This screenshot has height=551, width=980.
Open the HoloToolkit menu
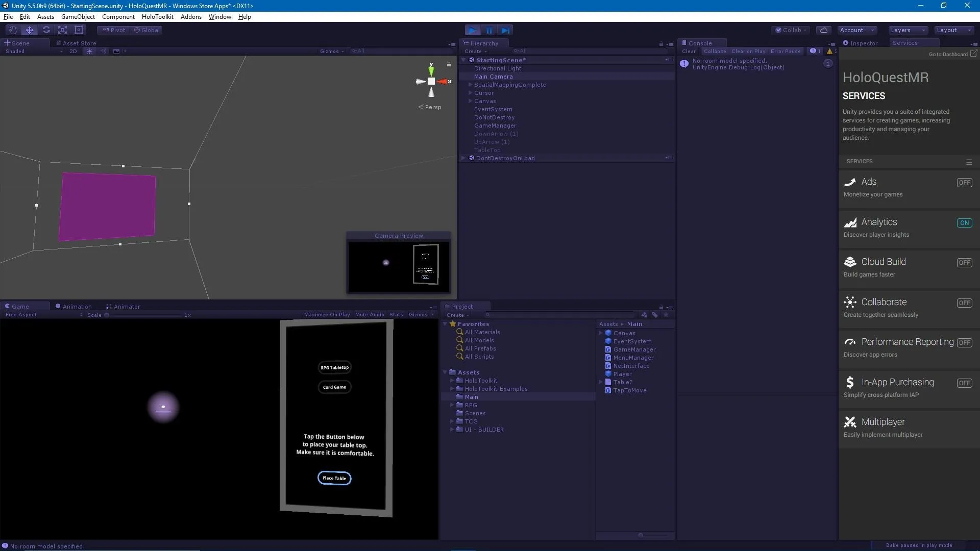pos(157,17)
